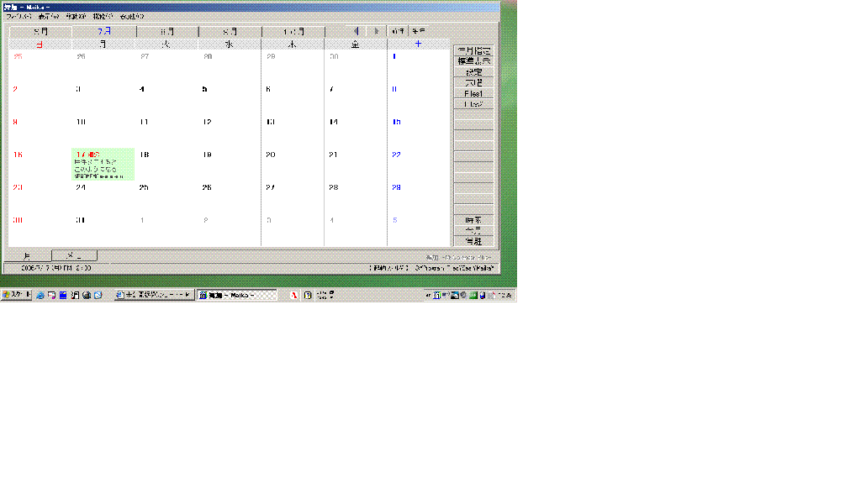Select the 6月 month tab
861x504 pixels.
pyautogui.click(x=40, y=31)
